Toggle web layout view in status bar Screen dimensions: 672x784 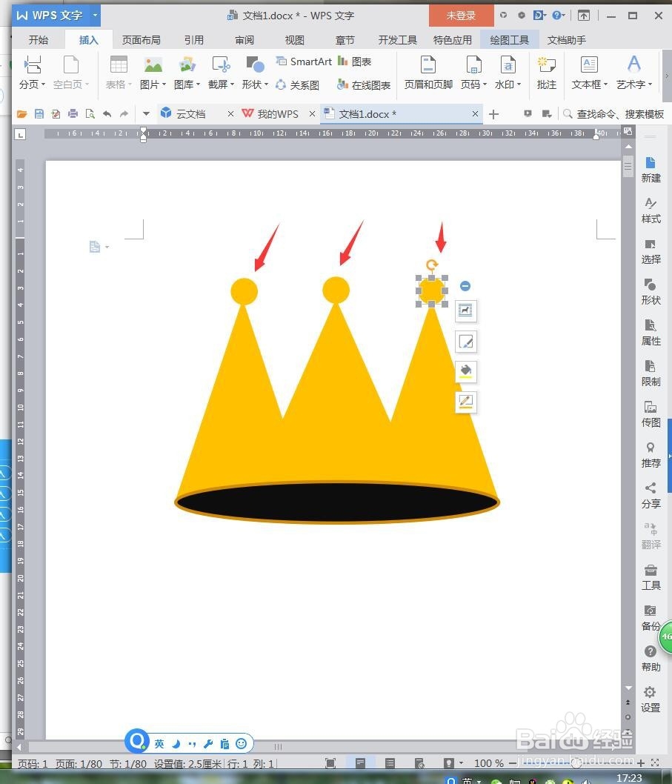coord(419,763)
